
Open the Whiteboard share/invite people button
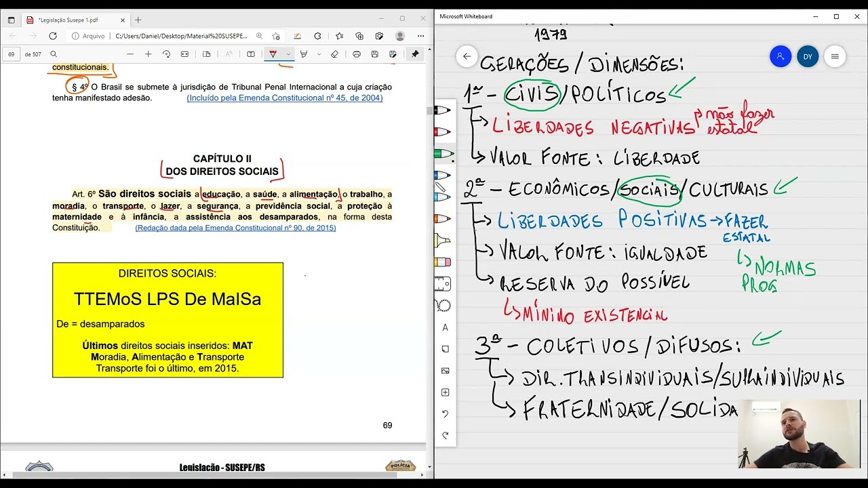point(781,56)
